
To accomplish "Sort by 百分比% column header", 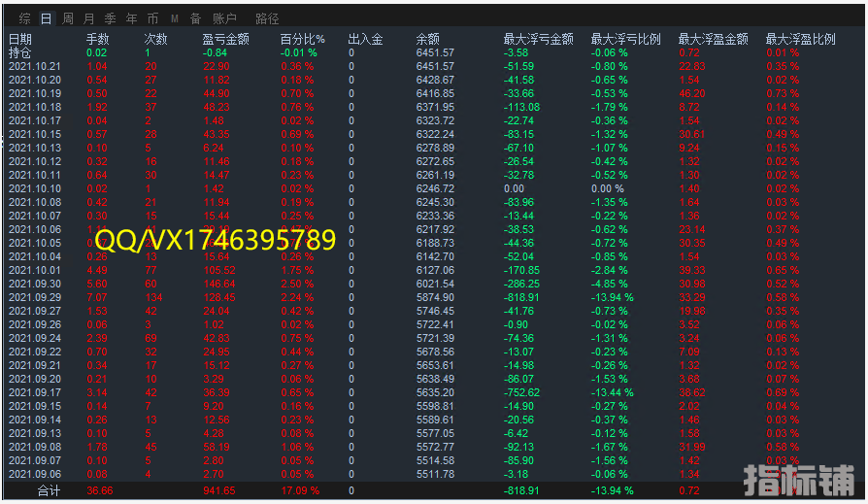I will pyautogui.click(x=303, y=40).
